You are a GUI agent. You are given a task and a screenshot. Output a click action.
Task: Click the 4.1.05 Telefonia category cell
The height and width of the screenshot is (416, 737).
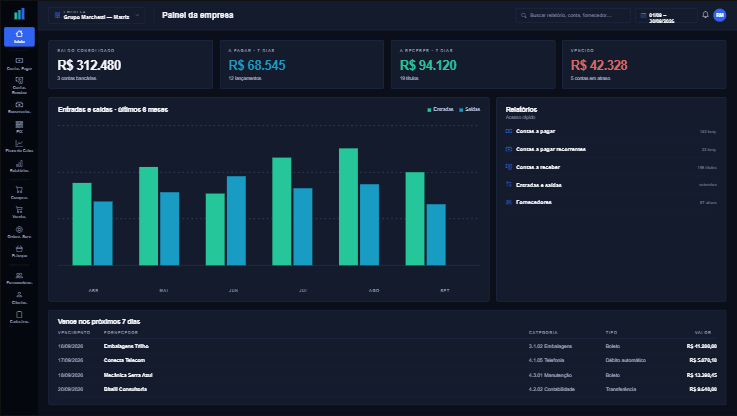tap(547, 360)
